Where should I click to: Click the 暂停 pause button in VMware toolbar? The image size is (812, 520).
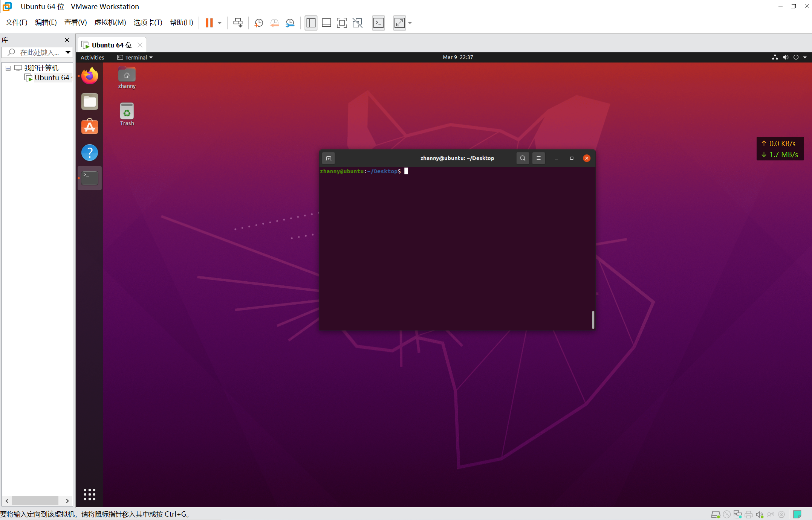coord(209,23)
